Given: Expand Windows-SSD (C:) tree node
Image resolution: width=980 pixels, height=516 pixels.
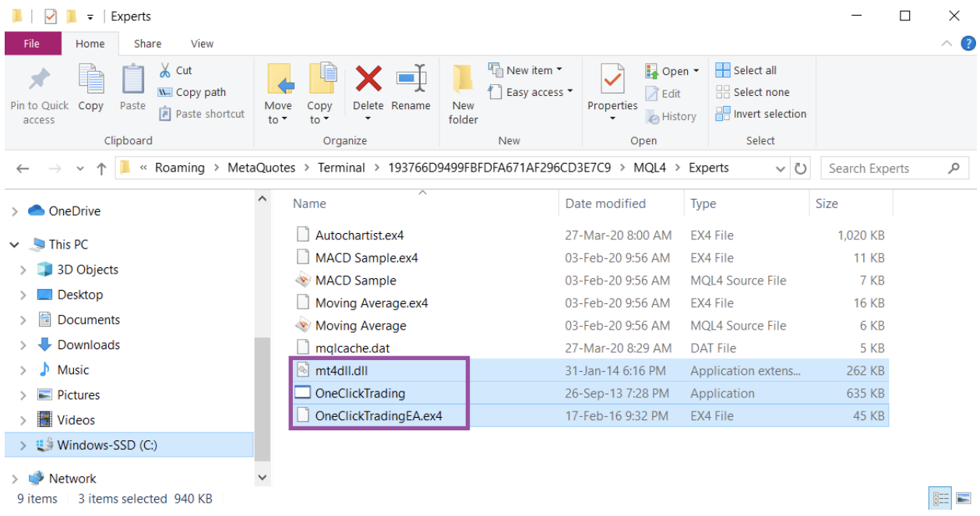Looking at the screenshot, I should pos(25,446).
